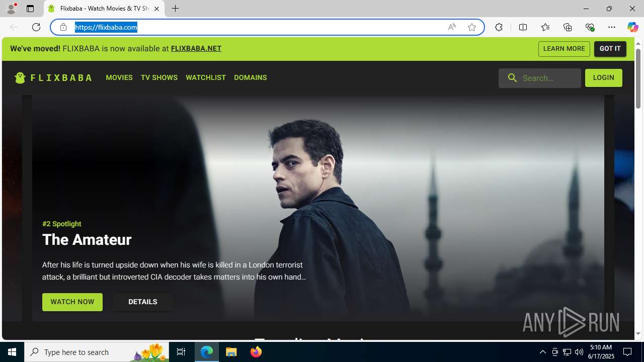Image resolution: width=644 pixels, height=362 pixels.
Task: Click the read aloud icon
Action: 452,27
